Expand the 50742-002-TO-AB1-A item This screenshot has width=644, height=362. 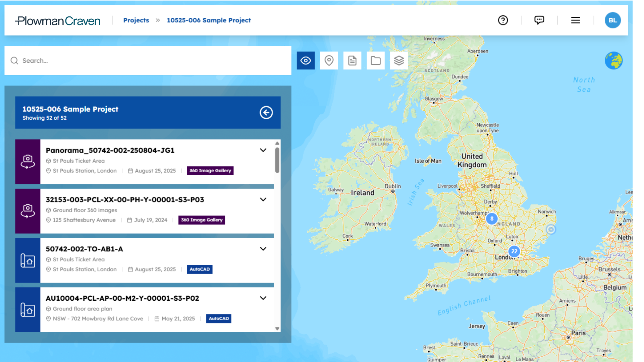coord(263,249)
